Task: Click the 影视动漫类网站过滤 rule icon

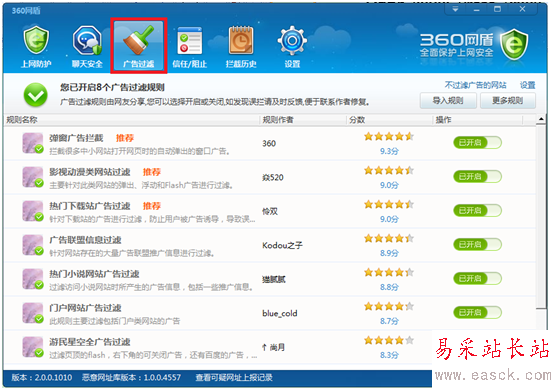Action: click(33, 177)
